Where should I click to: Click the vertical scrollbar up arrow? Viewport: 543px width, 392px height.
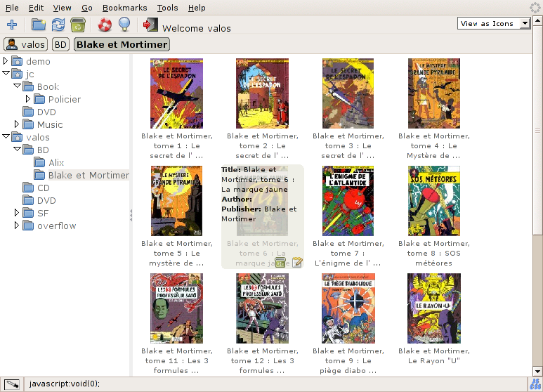pyautogui.click(x=537, y=21)
